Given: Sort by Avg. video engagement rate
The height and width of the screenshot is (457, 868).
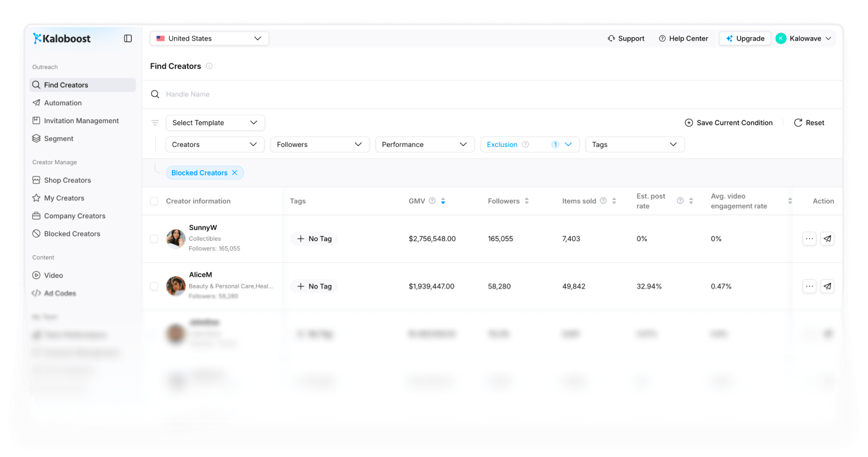Looking at the screenshot, I should 790,201.
